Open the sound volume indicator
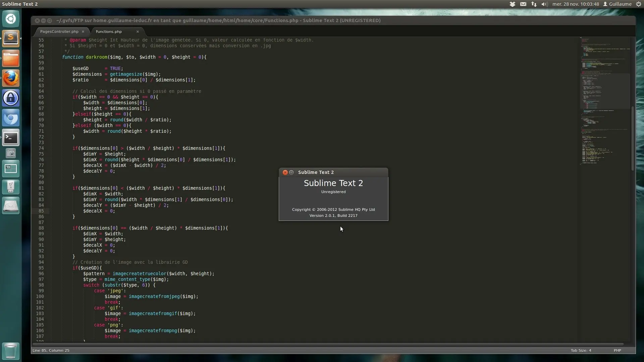The image size is (644, 362). pos(544,4)
